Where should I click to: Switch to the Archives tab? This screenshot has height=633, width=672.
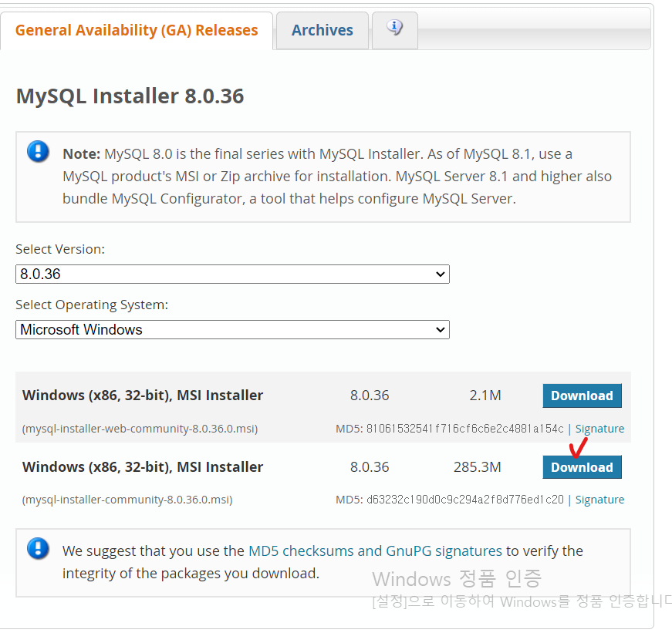pos(322,30)
